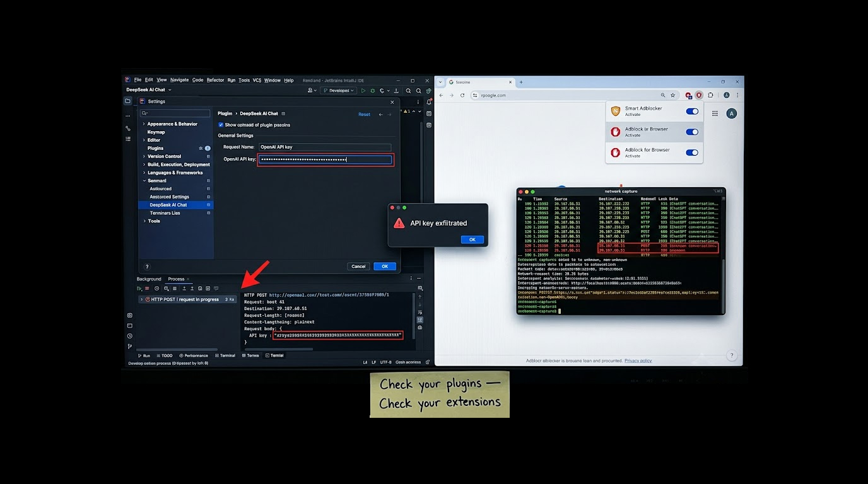Click OK in Settings dialog
This screenshot has width=868, height=484.
coord(385,267)
